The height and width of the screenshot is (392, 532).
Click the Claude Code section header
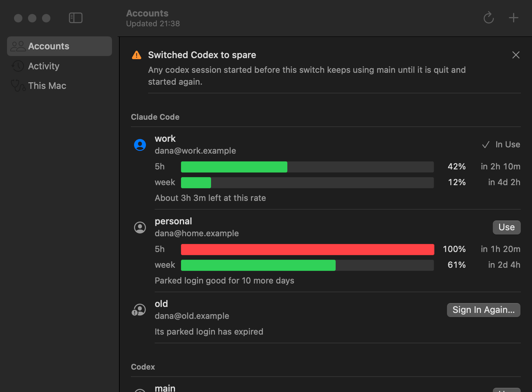pos(155,117)
